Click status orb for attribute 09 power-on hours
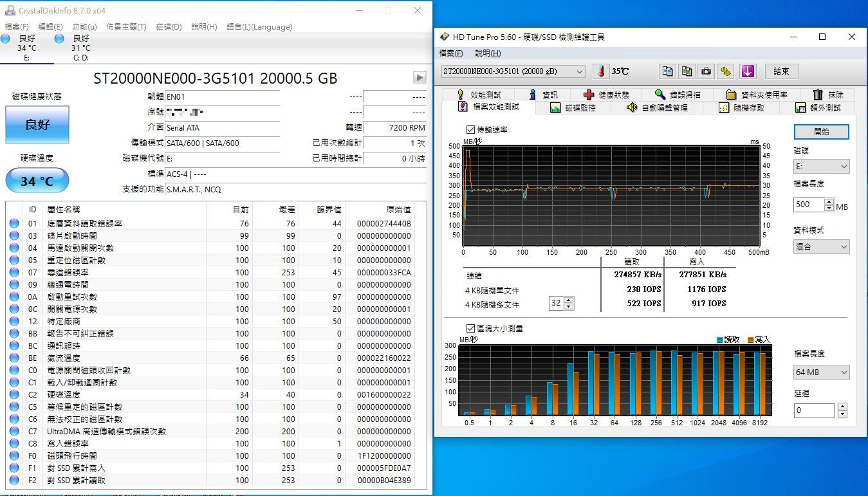The height and width of the screenshot is (496, 868). (14, 284)
